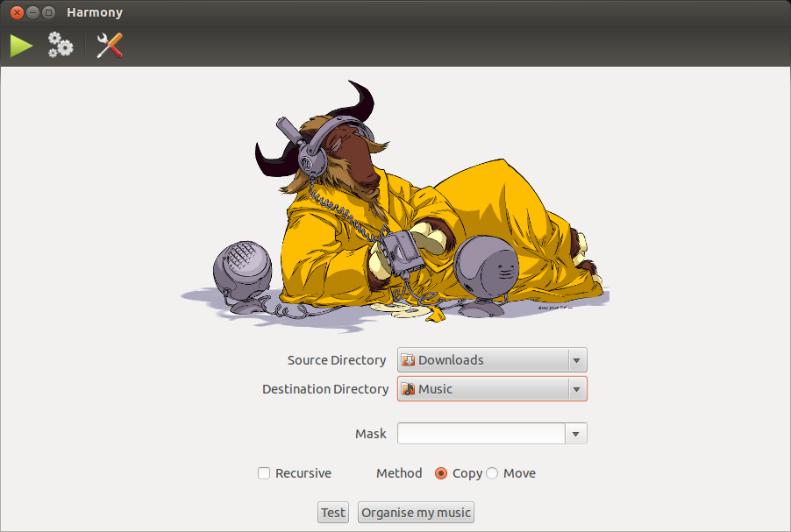Viewport: 791px width, 532px height.
Task: Click the Source Directory label
Action: 337,360
